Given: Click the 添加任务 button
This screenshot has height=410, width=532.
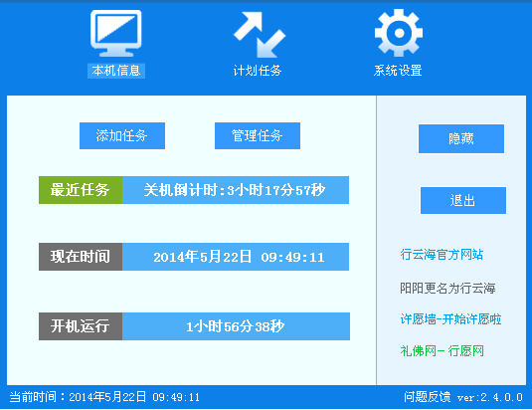Looking at the screenshot, I should click(122, 135).
